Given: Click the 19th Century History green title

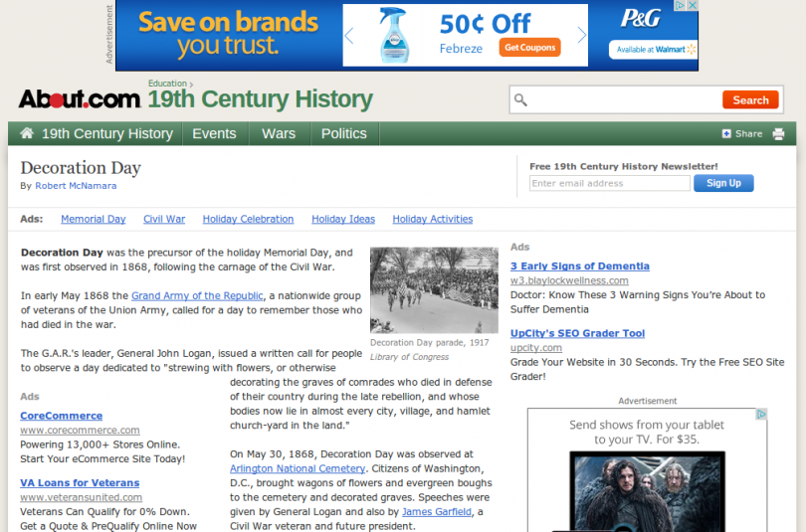Looking at the screenshot, I should click(260, 99).
